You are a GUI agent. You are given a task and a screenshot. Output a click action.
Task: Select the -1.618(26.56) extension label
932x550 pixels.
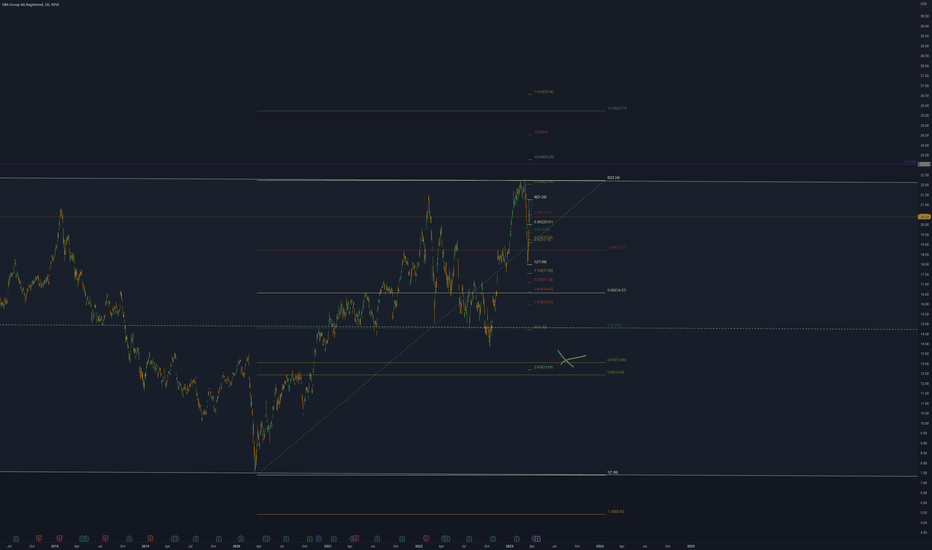(x=544, y=92)
